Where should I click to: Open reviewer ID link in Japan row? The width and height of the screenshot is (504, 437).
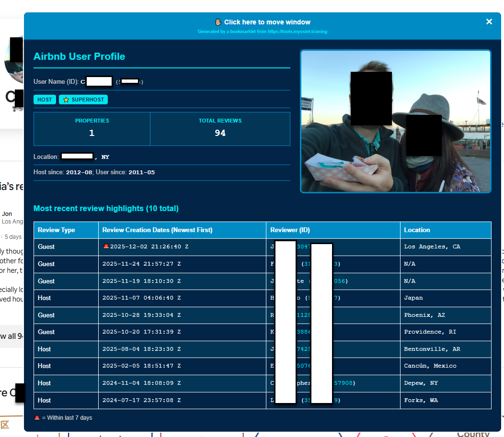pyautogui.click(x=336, y=298)
